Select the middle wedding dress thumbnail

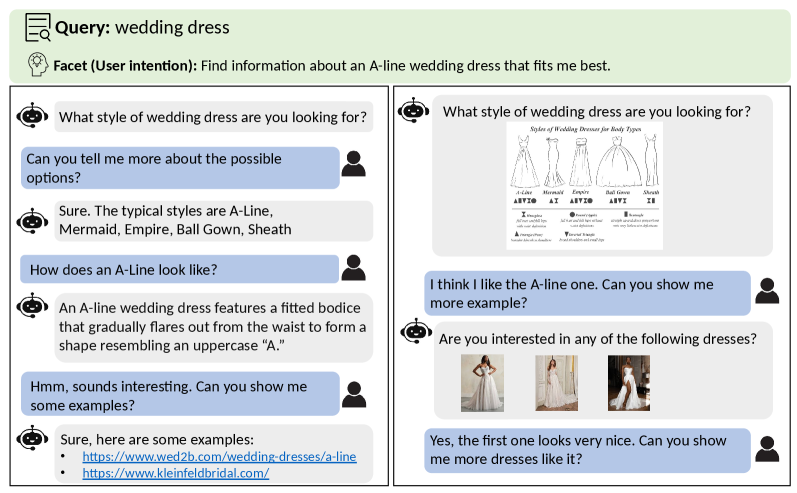click(556, 383)
